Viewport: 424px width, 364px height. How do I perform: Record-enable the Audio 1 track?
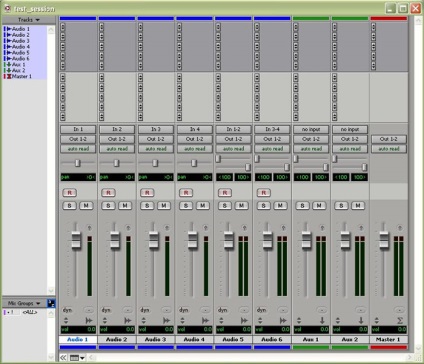coord(69,193)
